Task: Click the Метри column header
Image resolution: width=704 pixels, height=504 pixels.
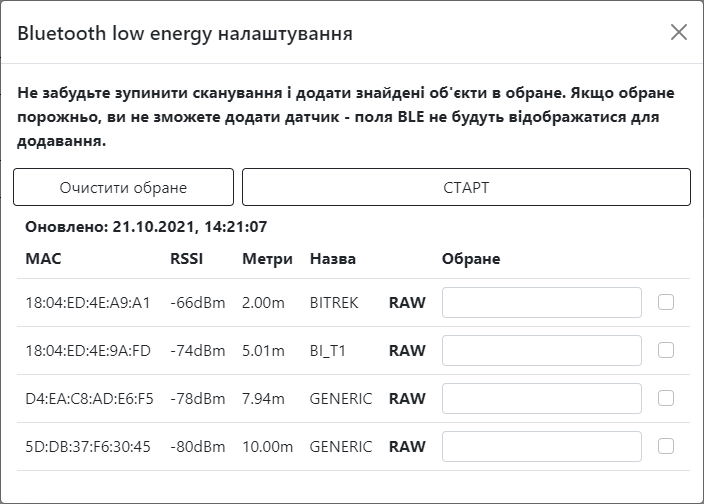Action: tap(267, 259)
